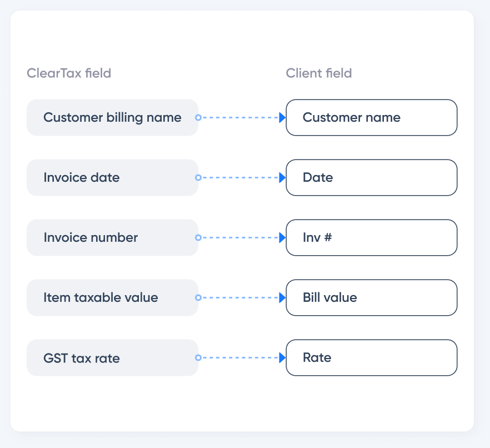Select the Customer billing name chip

point(112,117)
